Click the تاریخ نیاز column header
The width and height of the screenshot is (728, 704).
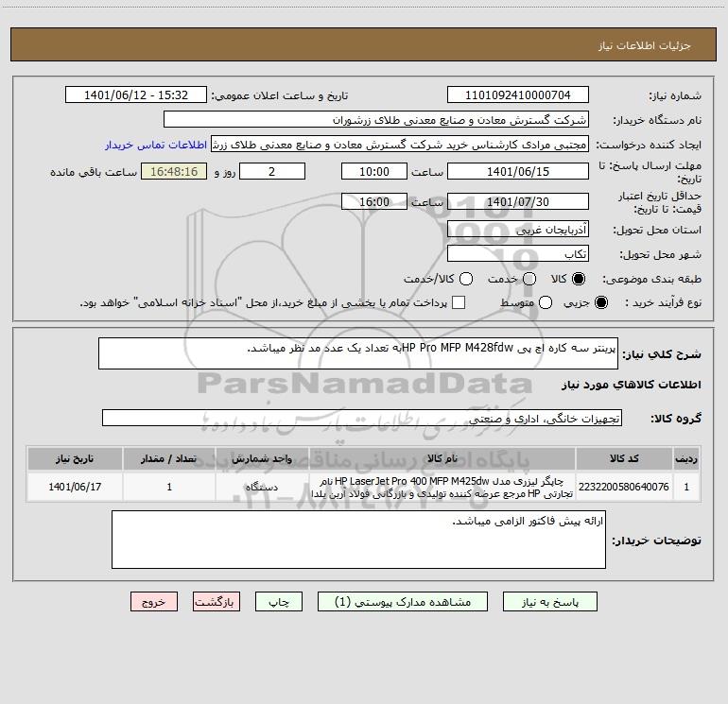point(75,458)
